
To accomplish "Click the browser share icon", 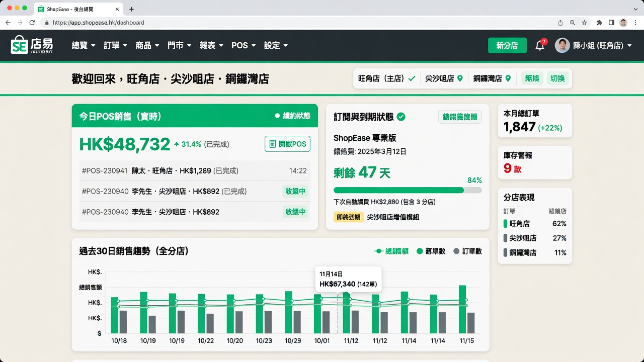I will click(x=560, y=23).
